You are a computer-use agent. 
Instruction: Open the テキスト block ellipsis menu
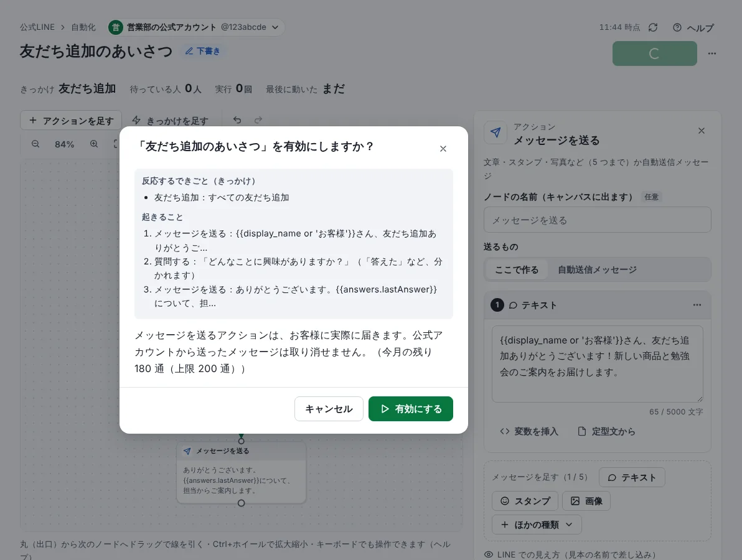697,305
